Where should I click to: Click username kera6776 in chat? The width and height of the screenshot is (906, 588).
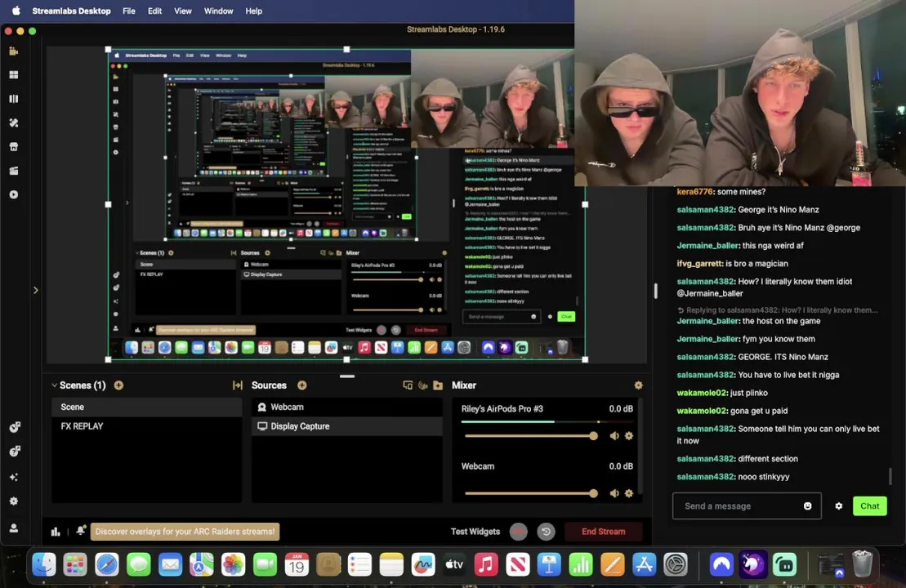694,192
